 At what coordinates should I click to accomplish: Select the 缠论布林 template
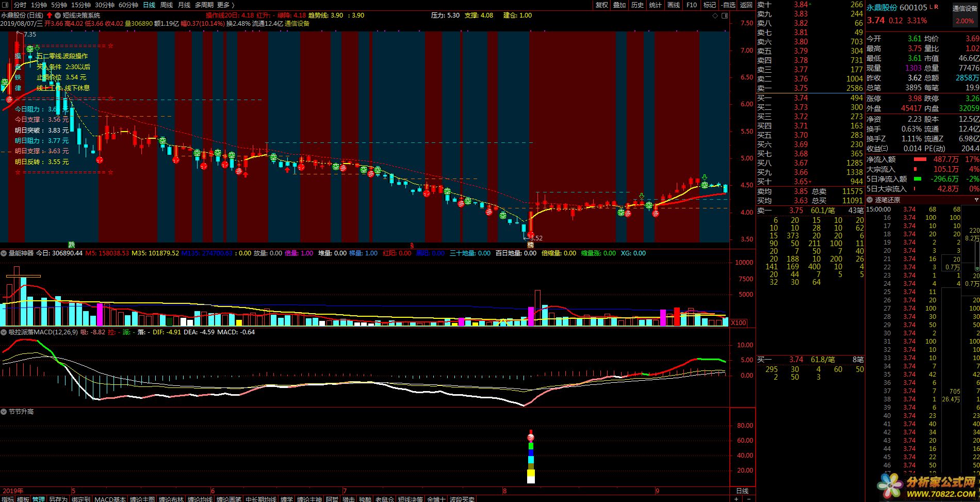pos(171,499)
